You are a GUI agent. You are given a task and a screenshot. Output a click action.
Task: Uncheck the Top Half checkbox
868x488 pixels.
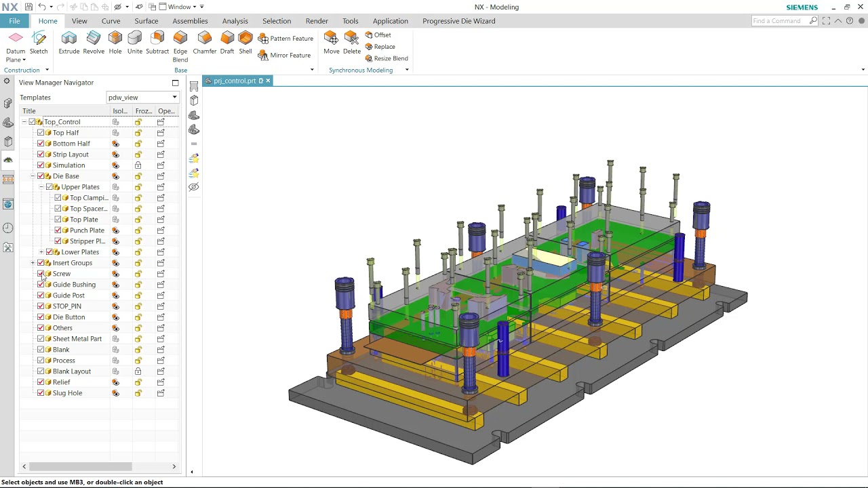pyautogui.click(x=41, y=133)
